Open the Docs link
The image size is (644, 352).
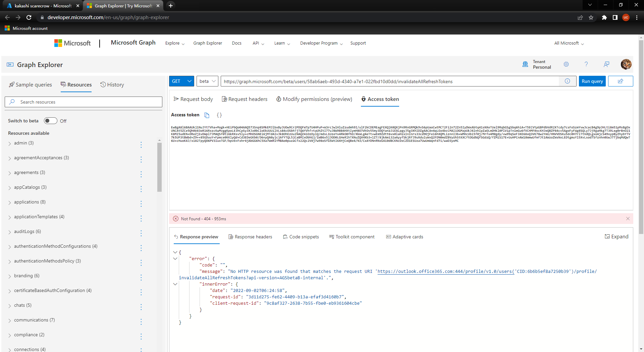236,43
